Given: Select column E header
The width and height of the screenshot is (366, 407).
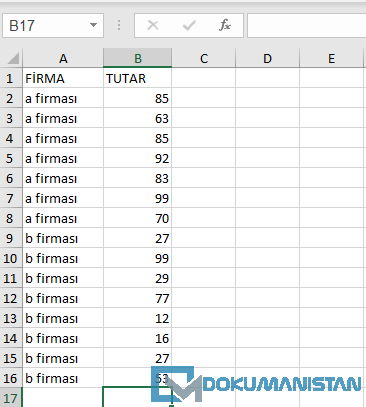Looking at the screenshot, I should pyautogui.click(x=331, y=58).
